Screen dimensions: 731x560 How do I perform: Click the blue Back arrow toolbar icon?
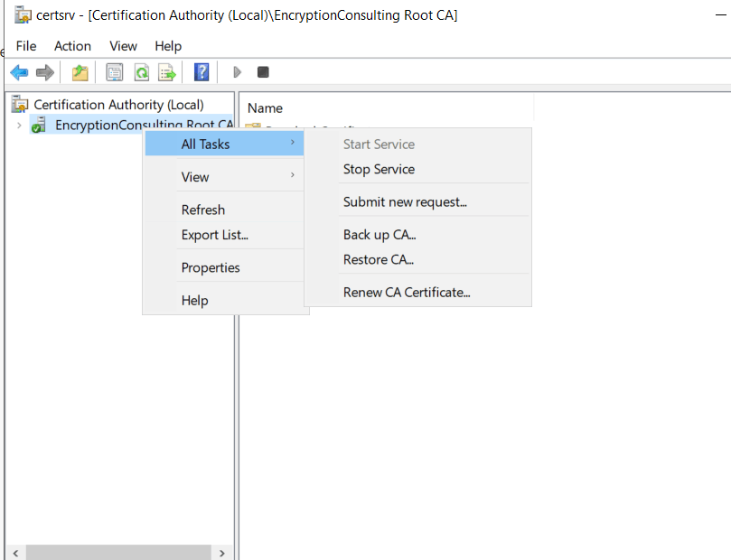pyautogui.click(x=19, y=72)
